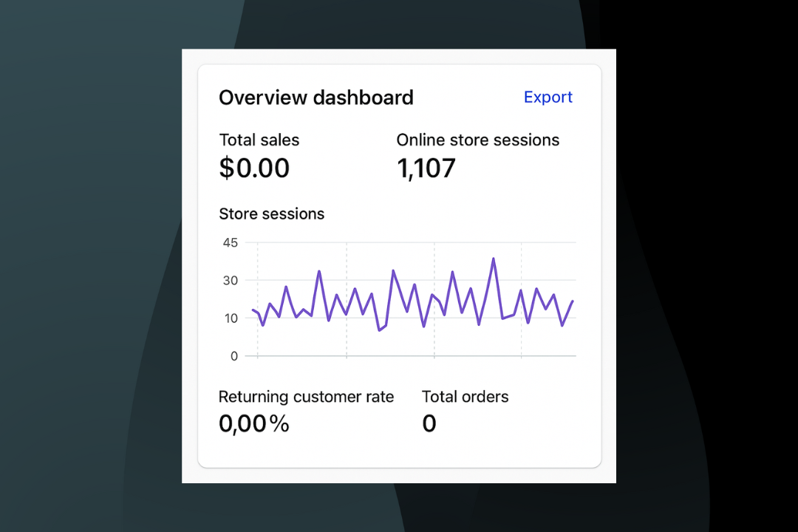Click the $0.00 total sales value

[x=254, y=168]
